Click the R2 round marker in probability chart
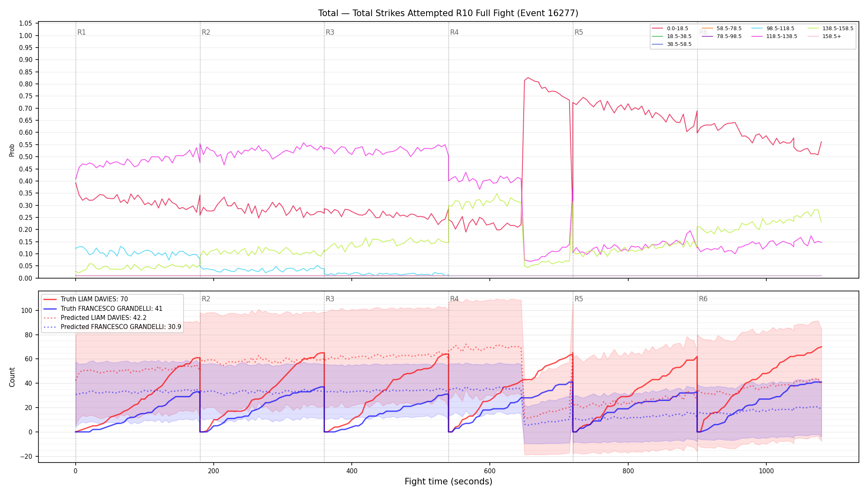868x496 pixels. click(x=206, y=32)
